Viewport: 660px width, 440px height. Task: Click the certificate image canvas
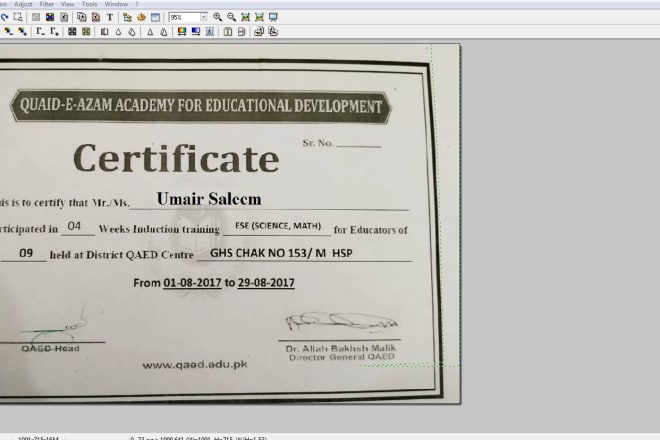230,224
